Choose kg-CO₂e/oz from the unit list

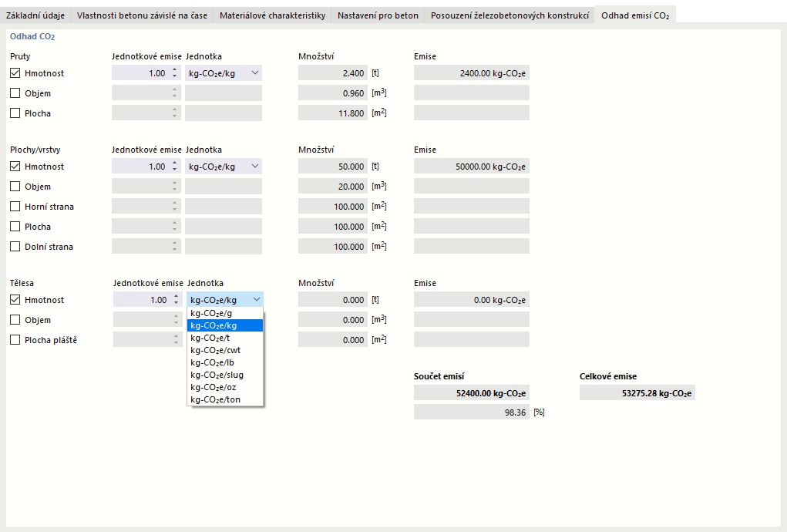tap(225, 388)
